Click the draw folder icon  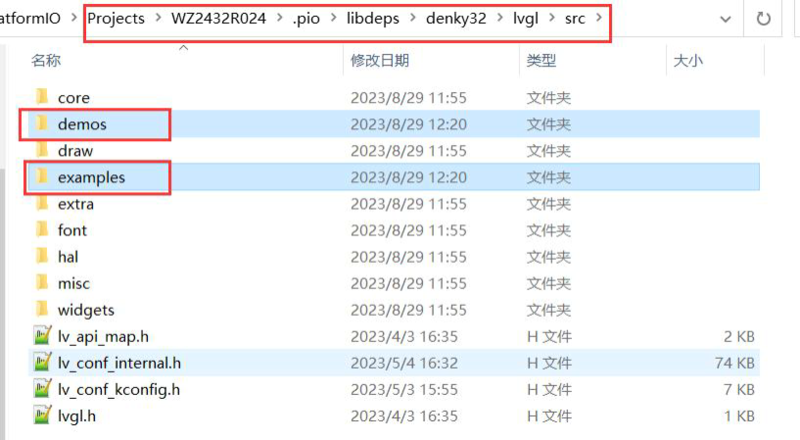tap(42, 150)
